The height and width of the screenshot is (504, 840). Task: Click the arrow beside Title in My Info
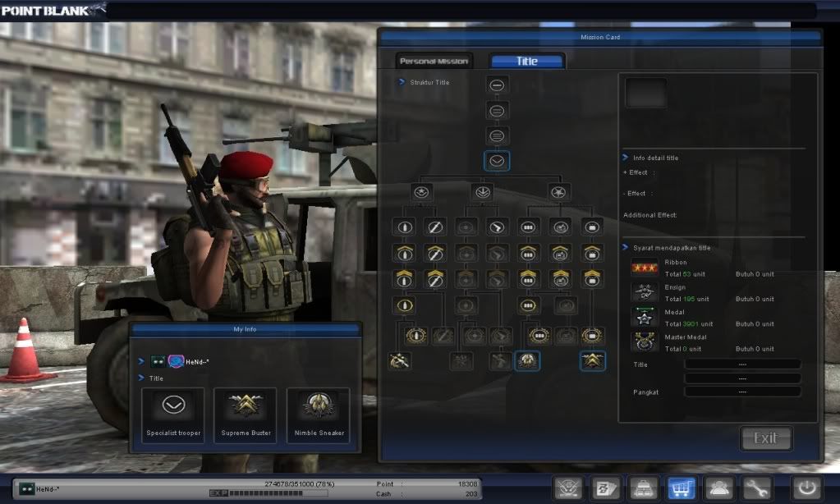pos(141,378)
